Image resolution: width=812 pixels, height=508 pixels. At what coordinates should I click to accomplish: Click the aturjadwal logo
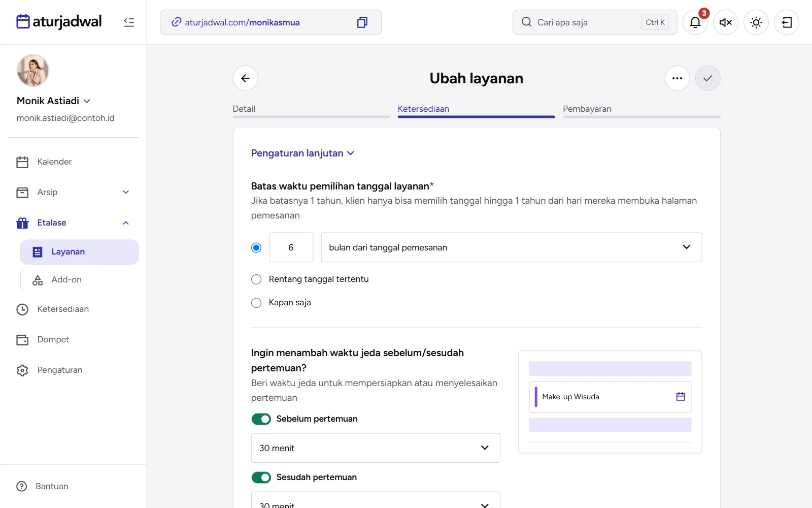59,22
